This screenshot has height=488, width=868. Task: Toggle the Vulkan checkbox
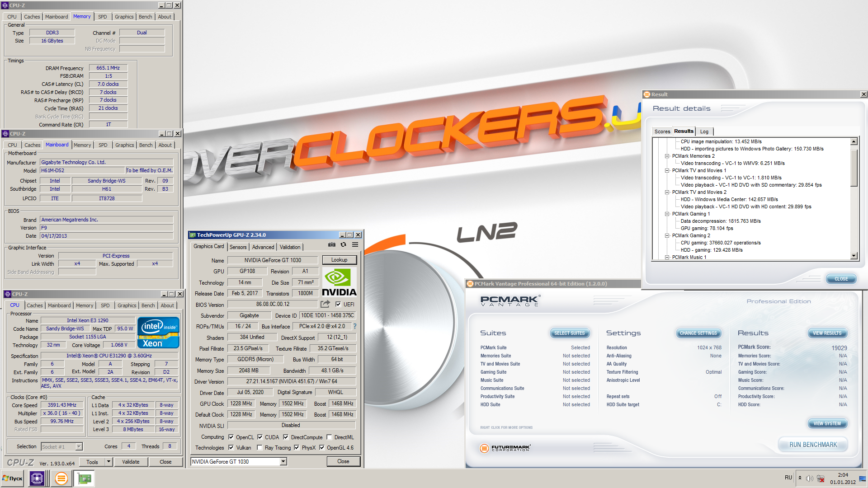[231, 447]
